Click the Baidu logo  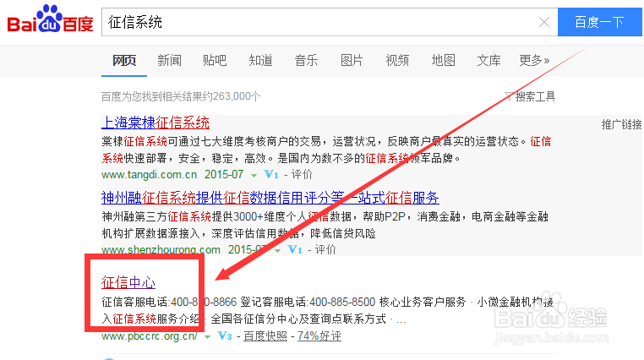[x=50, y=19]
